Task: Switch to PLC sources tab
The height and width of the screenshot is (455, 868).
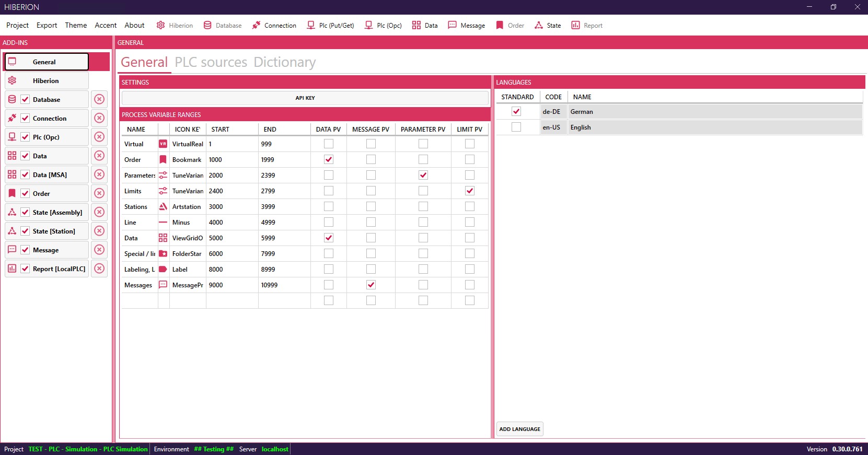Action: [211, 62]
